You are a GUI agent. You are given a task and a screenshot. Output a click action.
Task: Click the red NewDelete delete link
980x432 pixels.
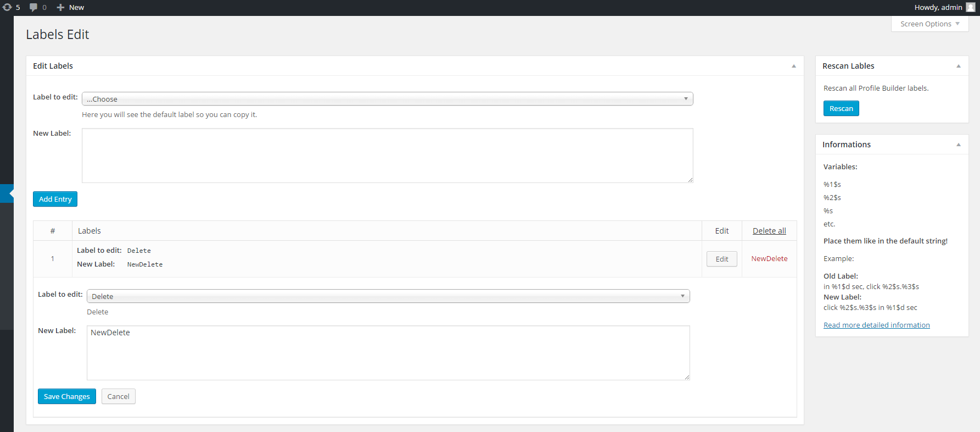pyautogui.click(x=769, y=259)
